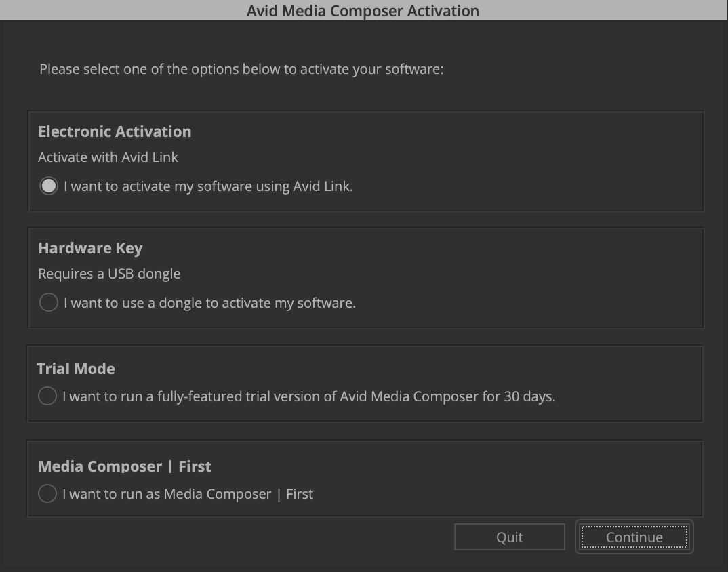Enable the 30-day trial mode radio button

click(x=47, y=396)
